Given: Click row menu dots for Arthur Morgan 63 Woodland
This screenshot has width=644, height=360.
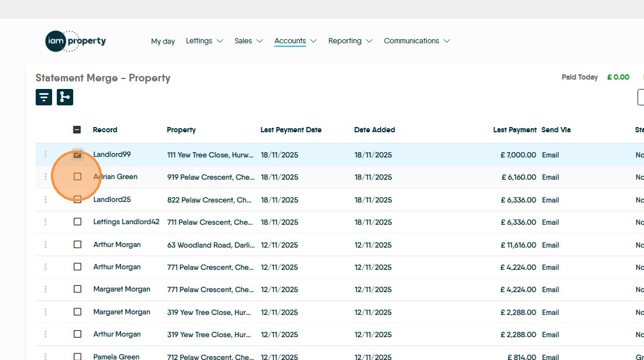Looking at the screenshot, I should click(x=46, y=245).
